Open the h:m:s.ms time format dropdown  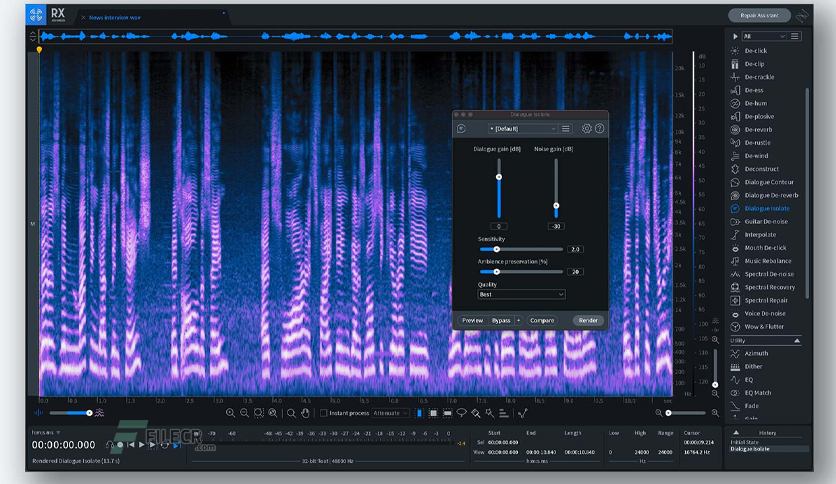(46, 432)
